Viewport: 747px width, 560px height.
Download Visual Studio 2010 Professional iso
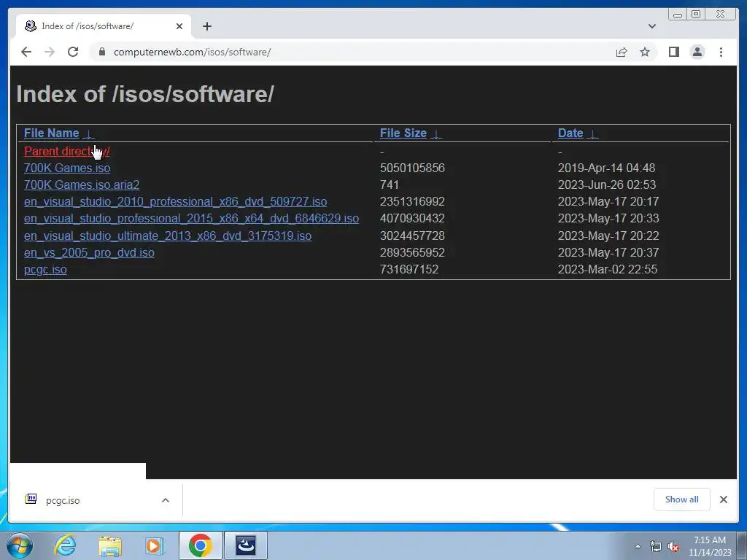tap(175, 201)
